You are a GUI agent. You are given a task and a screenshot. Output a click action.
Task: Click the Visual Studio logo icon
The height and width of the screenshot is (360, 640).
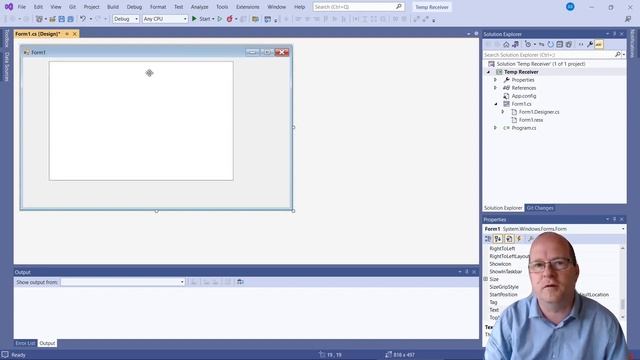pos(9,7)
